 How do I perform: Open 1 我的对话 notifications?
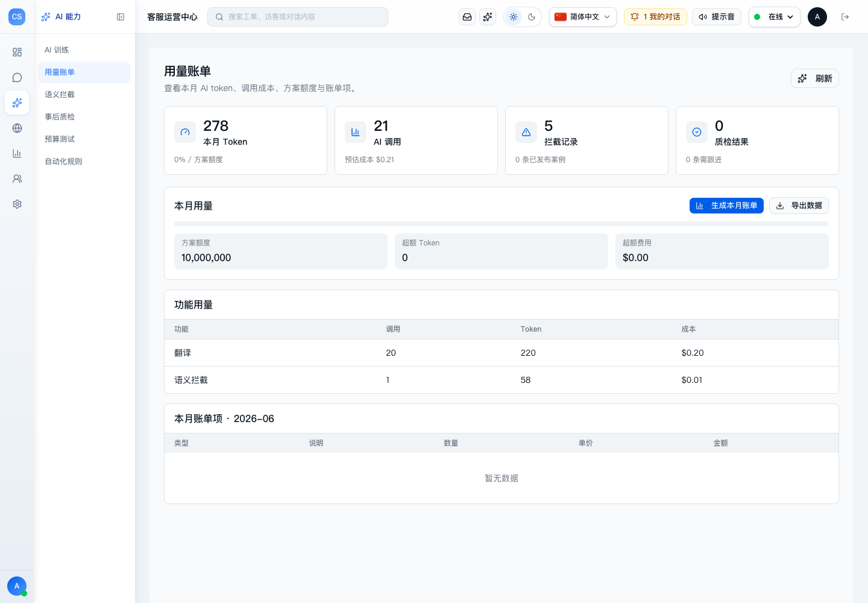tap(655, 17)
